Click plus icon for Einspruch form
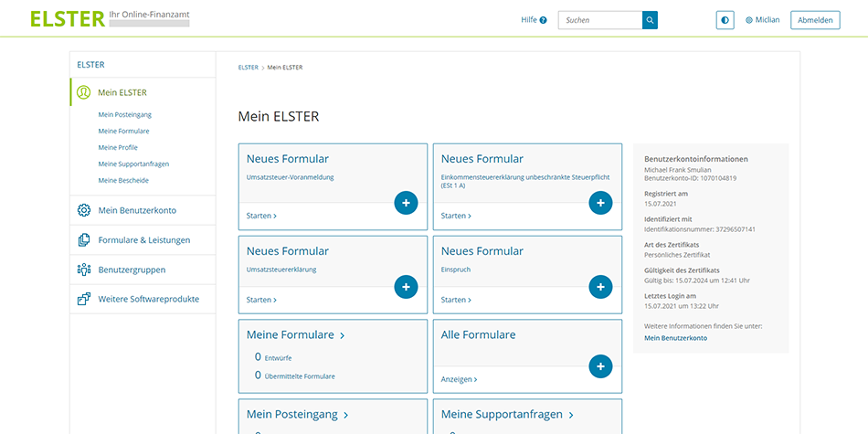Screen dimensions: 868x434 tap(600, 287)
